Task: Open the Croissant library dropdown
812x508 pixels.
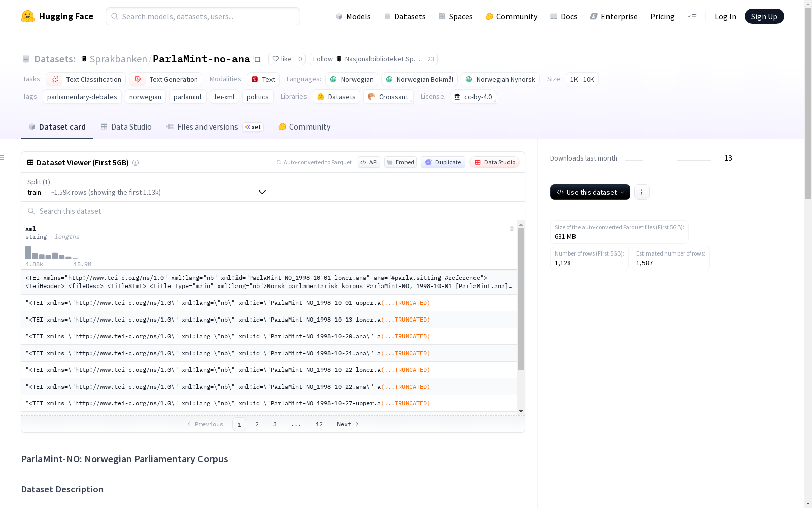Action: point(388,97)
